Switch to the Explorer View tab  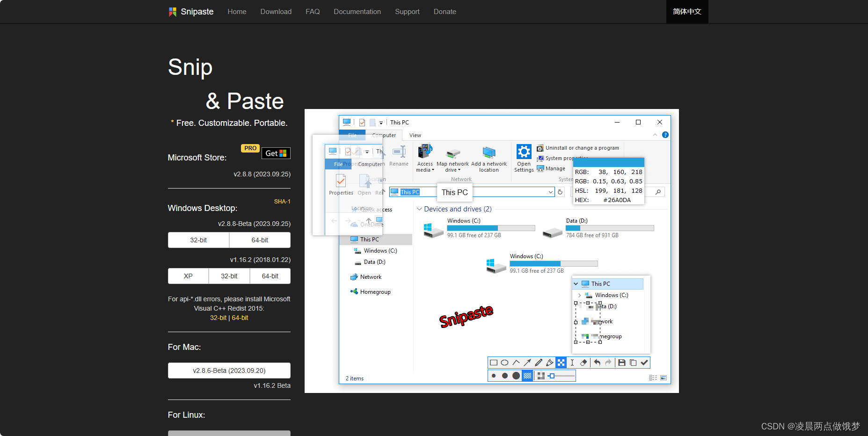coord(415,135)
